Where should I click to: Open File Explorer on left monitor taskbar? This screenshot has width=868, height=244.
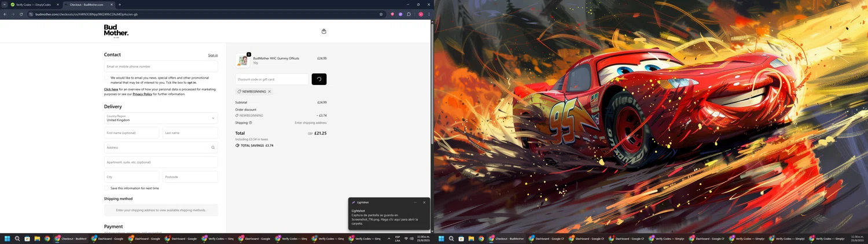[37, 238]
